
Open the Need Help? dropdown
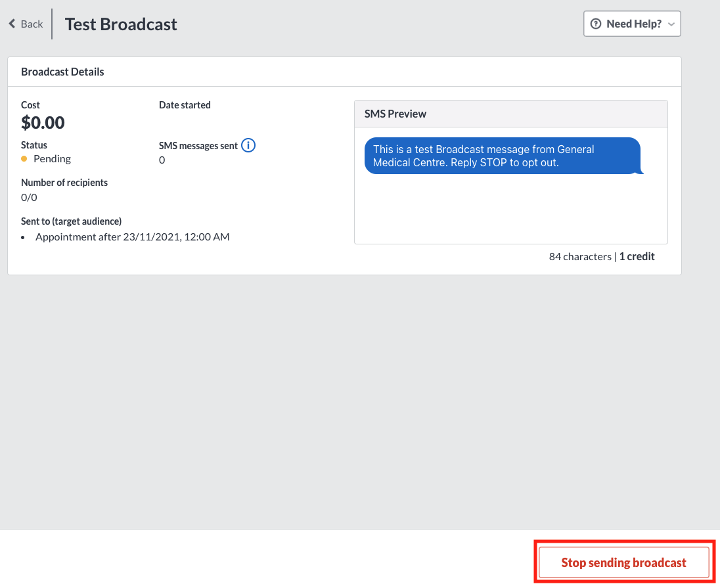point(632,24)
